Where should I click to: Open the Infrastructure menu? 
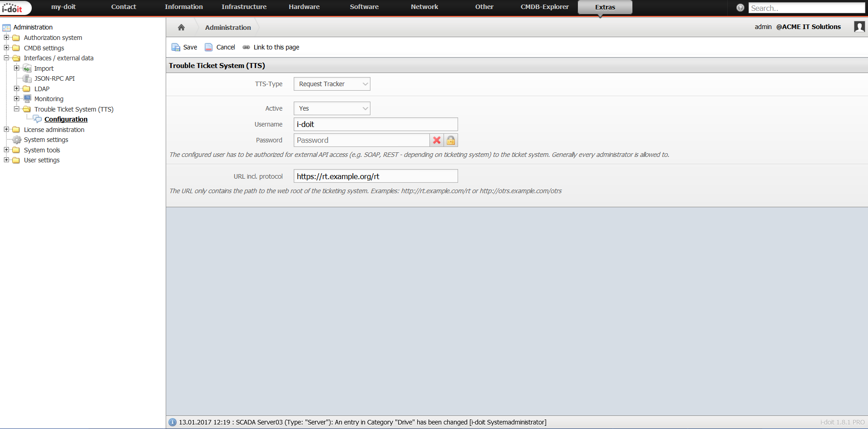click(x=244, y=7)
